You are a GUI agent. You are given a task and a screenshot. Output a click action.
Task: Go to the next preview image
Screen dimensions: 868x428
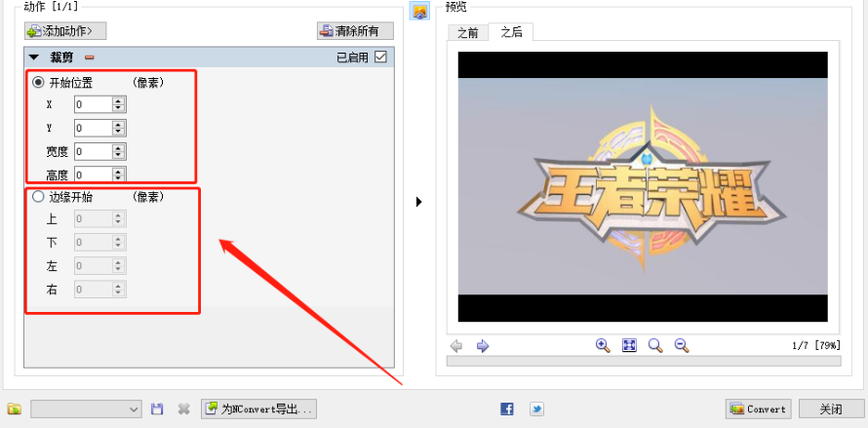(483, 346)
